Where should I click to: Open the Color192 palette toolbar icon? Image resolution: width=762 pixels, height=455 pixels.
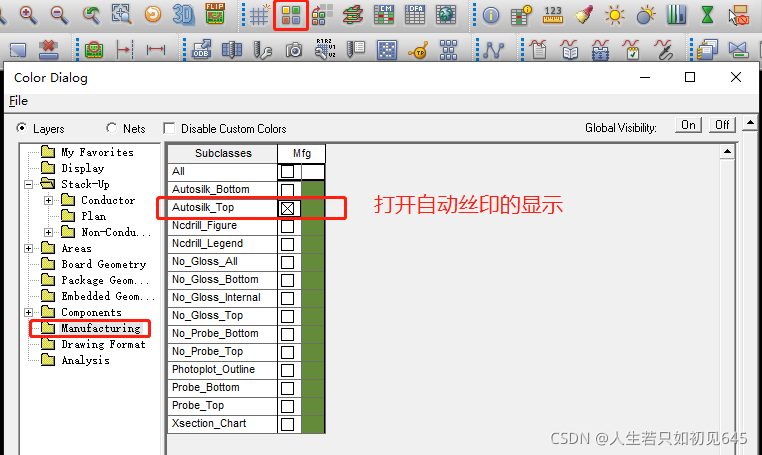[291, 15]
